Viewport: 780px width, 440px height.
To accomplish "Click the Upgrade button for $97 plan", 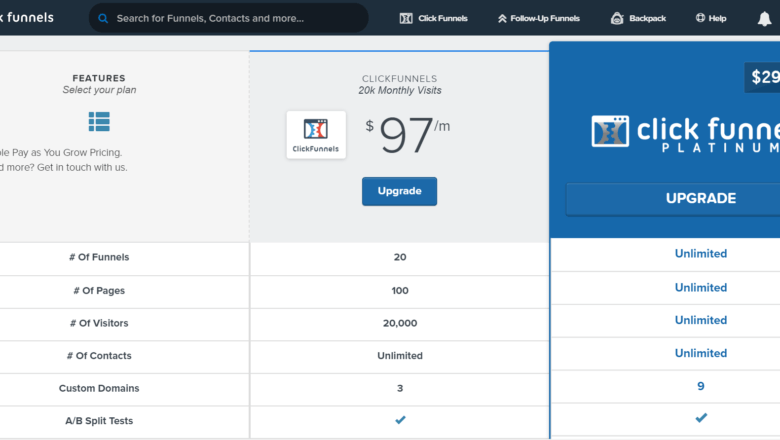I will coord(399,191).
